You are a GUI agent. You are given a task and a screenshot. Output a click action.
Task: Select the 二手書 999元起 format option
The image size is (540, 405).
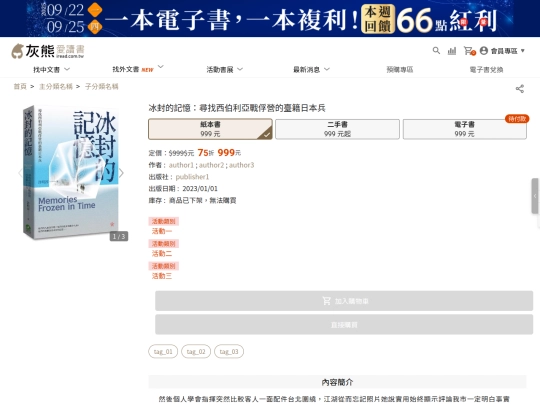point(337,129)
